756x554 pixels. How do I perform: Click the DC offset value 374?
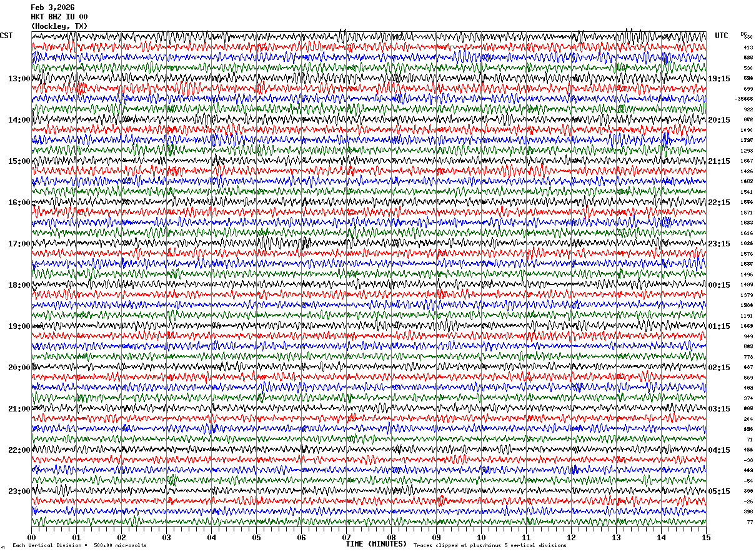[748, 398]
